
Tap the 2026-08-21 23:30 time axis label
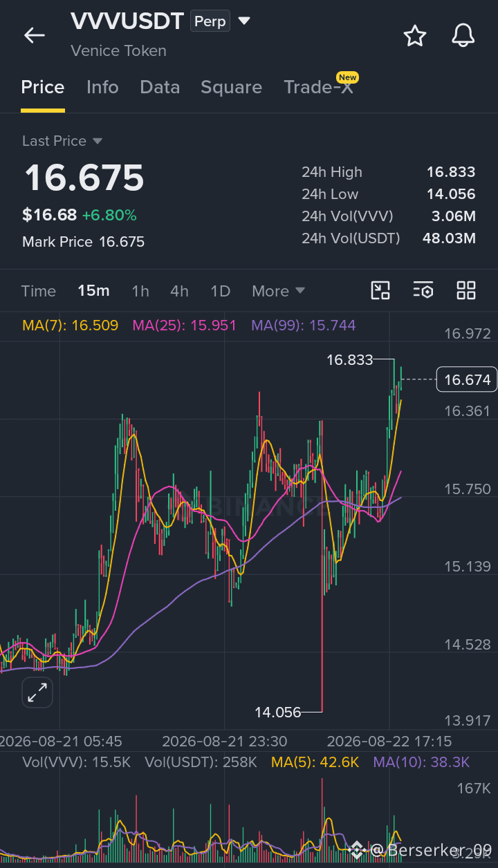tap(225, 741)
